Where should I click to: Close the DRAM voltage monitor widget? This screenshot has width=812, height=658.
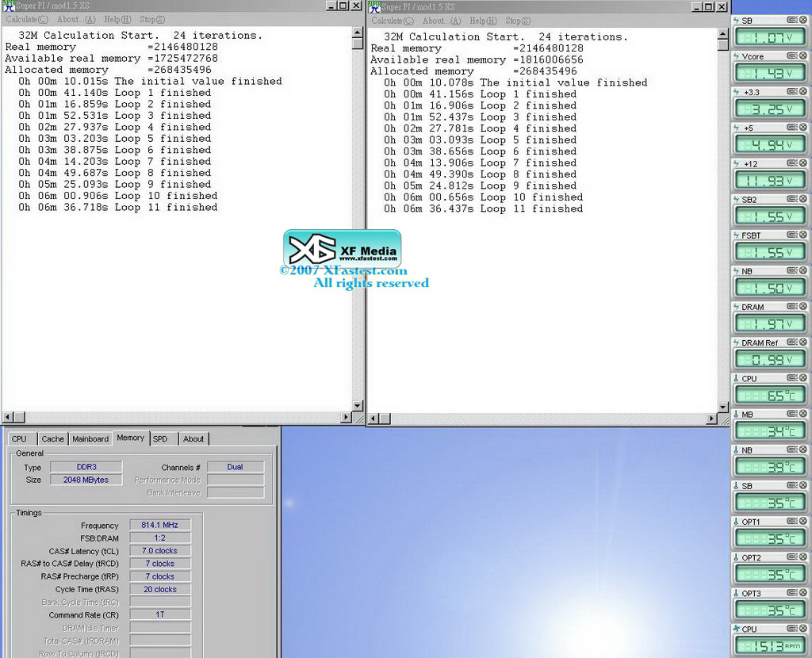[x=802, y=307]
